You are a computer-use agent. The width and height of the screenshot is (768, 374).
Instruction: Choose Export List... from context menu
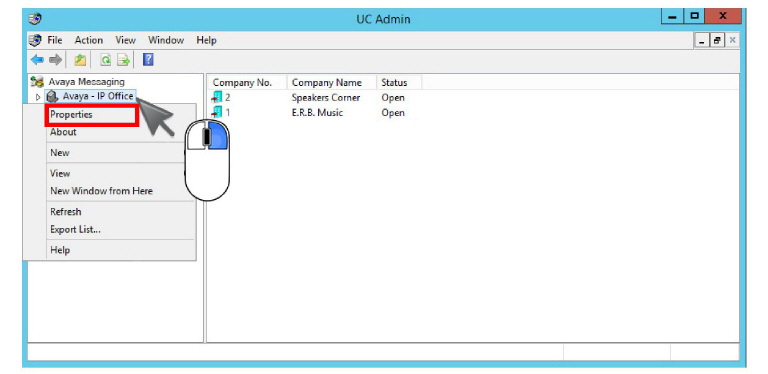(75, 229)
